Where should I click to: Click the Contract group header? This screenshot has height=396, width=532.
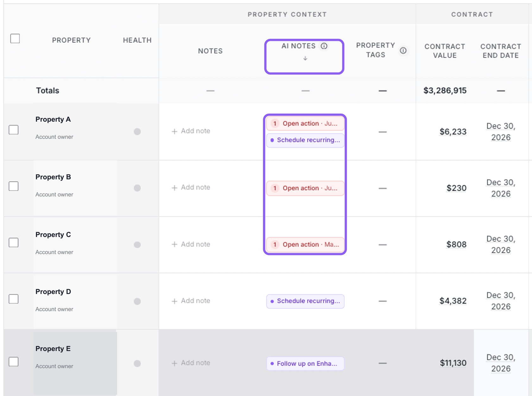pos(472,14)
